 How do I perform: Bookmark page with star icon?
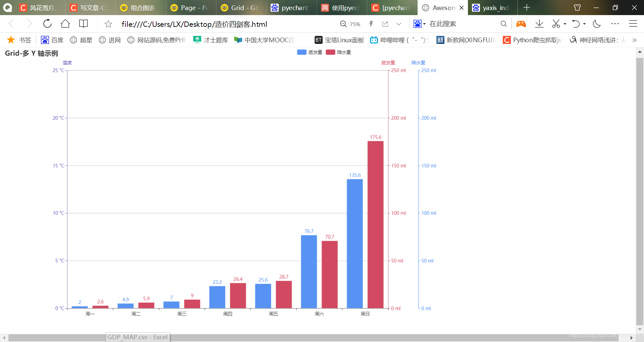click(x=108, y=24)
